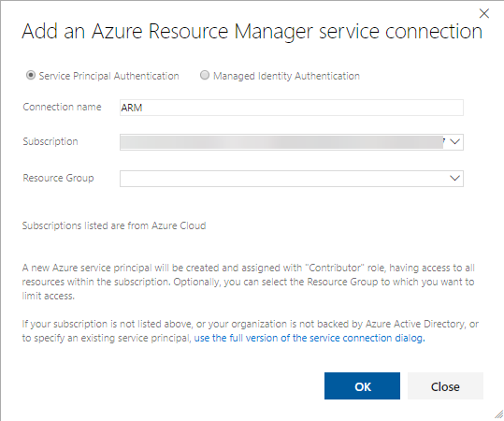Open the full version service connection dialog link

pos(310,338)
